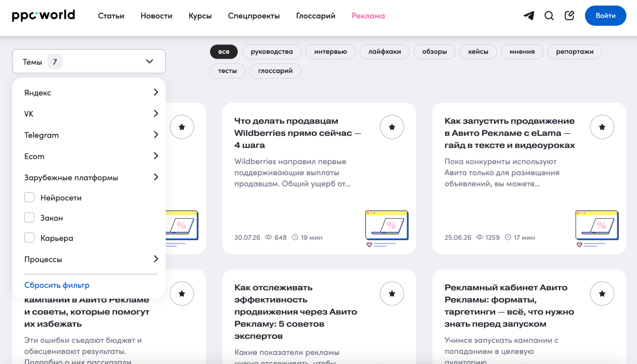Star the first-row article partly hidden by filter
Viewport: 637px width, 364px height.
182,127
